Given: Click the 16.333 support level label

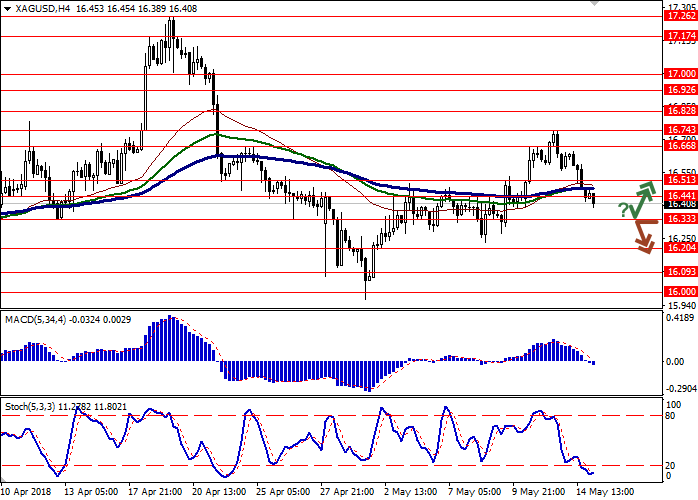Looking at the screenshot, I should pyautogui.click(x=682, y=219).
